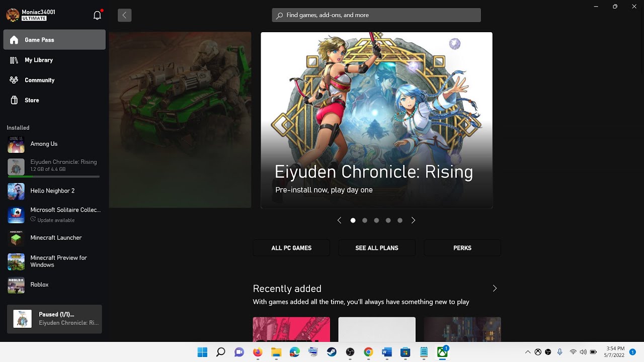Select Roblox in installed list

[x=54, y=285]
